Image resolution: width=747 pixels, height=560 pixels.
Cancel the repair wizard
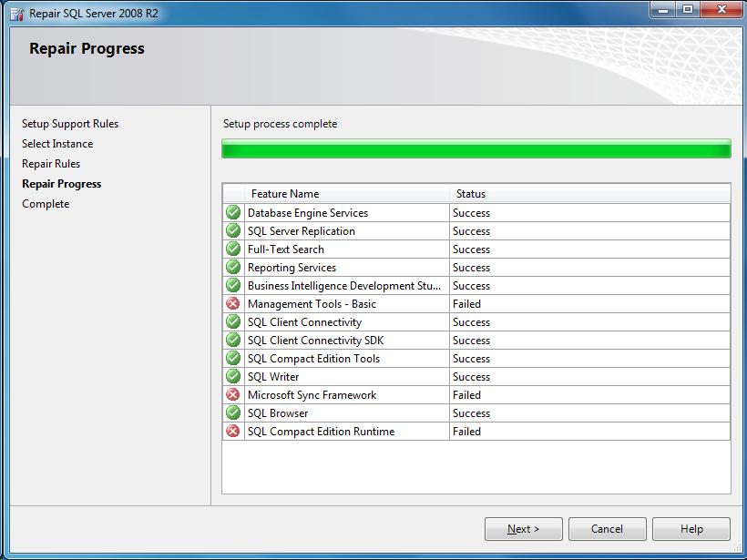click(x=607, y=528)
